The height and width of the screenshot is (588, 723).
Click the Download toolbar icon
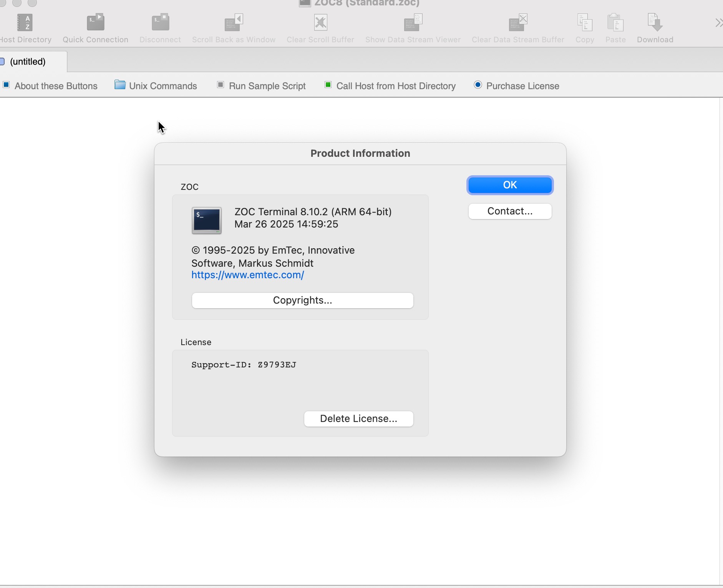click(x=655, y=23)
